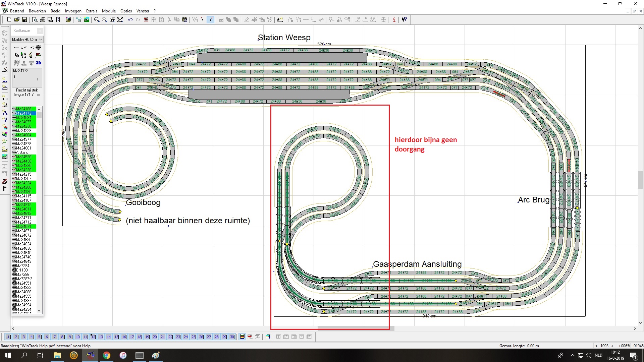644x362 pixels.
Task: Click the context help question-mark arrow
Action: tap(404, 20)
